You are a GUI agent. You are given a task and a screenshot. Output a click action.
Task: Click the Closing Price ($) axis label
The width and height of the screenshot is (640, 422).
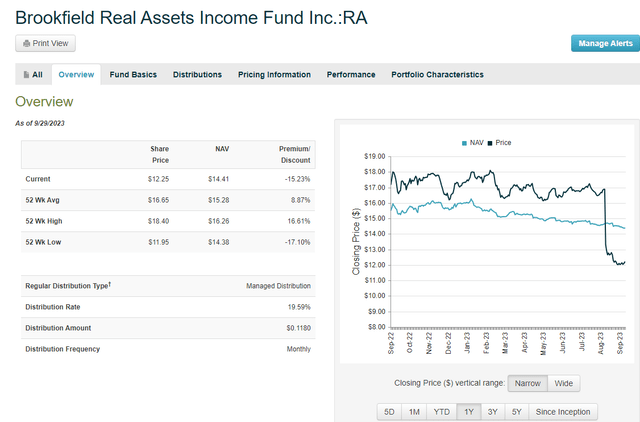point(356,242)
